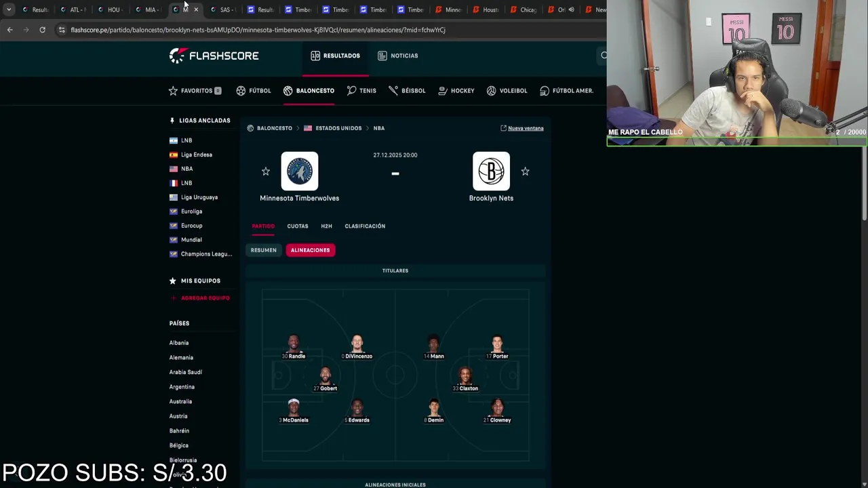Click player McDaniels on the court
This screenshot has width=868, height=488.
pyautogui.click(x=294, y=411)
